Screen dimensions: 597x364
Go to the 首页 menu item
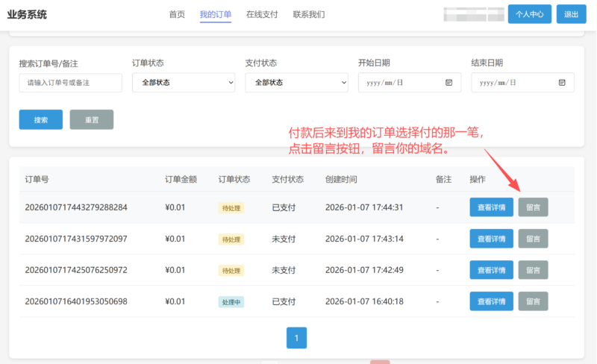(x=177, y=14)
